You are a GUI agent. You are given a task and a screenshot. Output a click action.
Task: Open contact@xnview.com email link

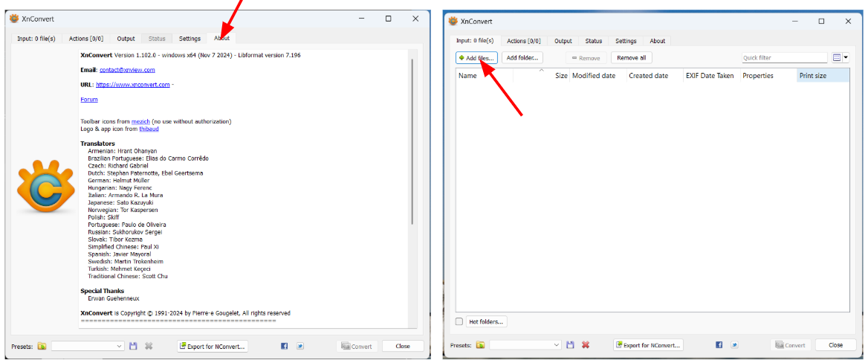127,71
